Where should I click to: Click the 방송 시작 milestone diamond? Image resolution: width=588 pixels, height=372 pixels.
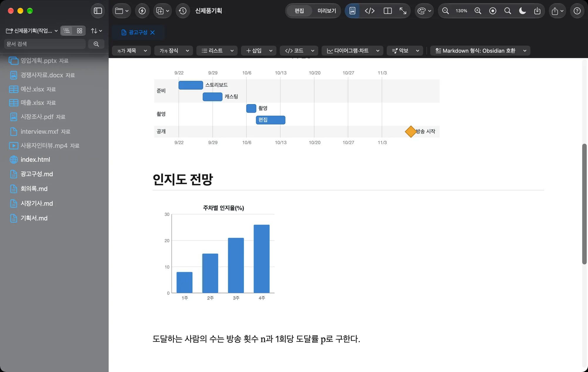410,131
